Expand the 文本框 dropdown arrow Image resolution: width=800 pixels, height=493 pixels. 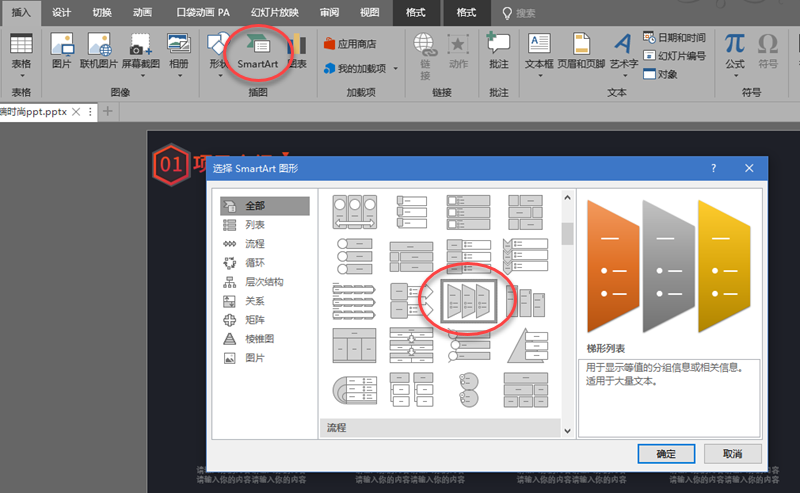pyautogui.click(x=540, y=76)
